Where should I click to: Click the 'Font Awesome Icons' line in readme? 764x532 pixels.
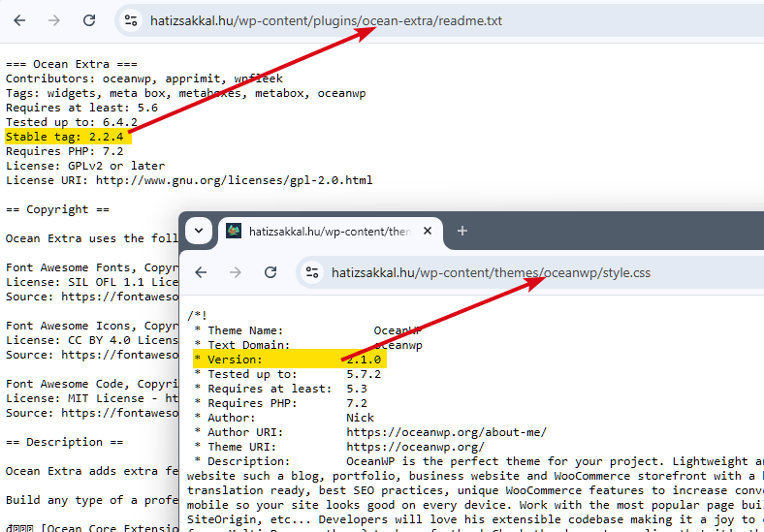click(x=92, y=326)
